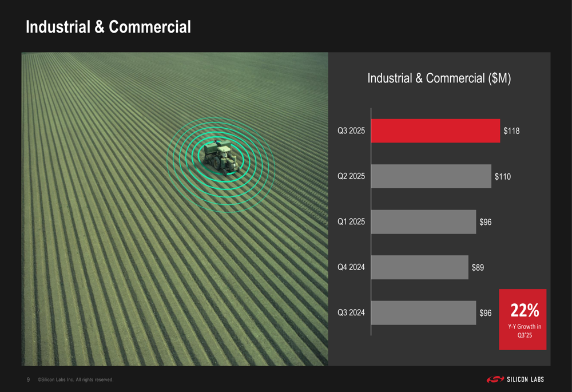Click the slide page number 9
The height and width of the screenshot is (392, 572).
click(28, 380)
